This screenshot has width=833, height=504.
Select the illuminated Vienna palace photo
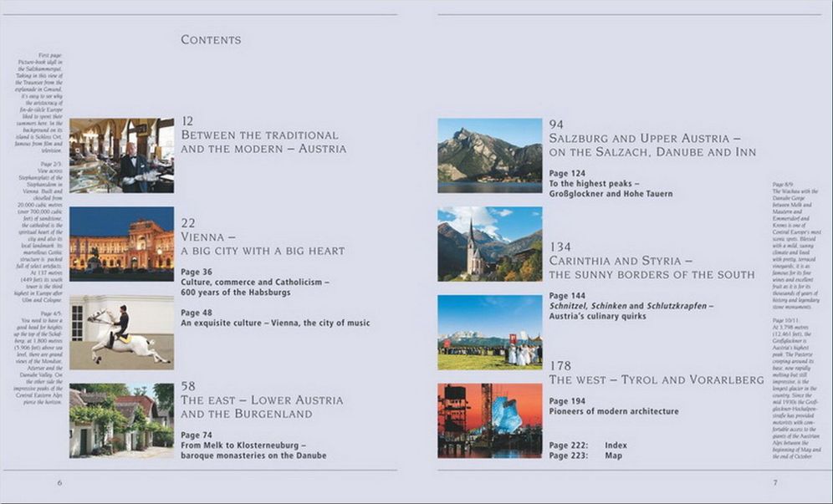pyautogui.click(x=121, y=244)
